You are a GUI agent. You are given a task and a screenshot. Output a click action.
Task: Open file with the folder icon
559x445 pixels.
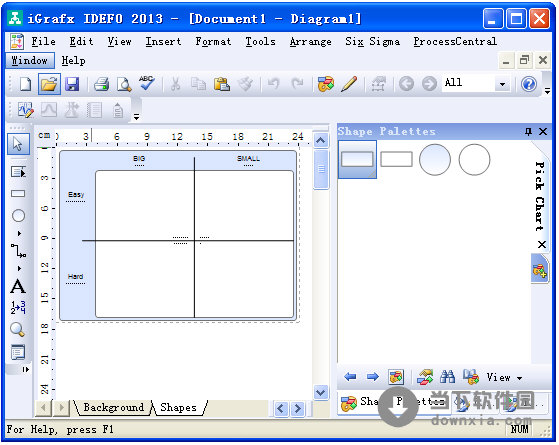click(49, 85)
